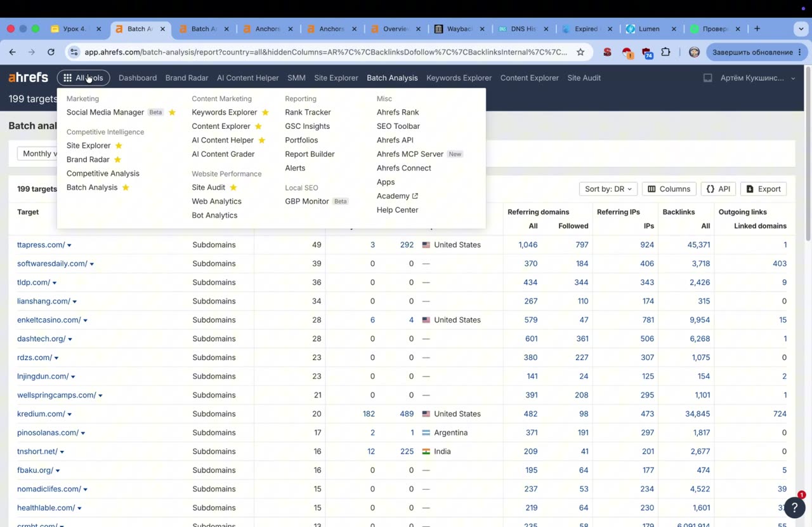Viewport: 812px width, 527px height.
Task: Toggle favorite star next to Content Explorer menu entry
Action: point(258,126)
